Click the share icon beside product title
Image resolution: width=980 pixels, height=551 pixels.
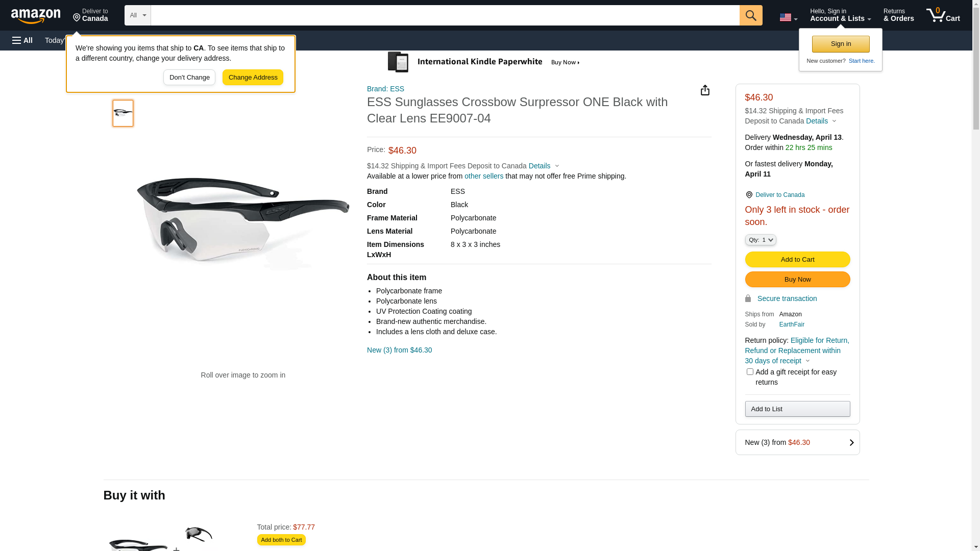tap(705, 90)
